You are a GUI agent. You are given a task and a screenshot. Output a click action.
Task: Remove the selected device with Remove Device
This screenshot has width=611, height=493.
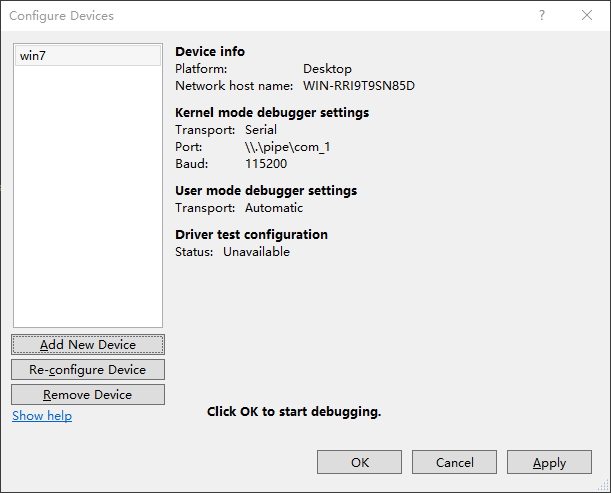pos(88,394)
